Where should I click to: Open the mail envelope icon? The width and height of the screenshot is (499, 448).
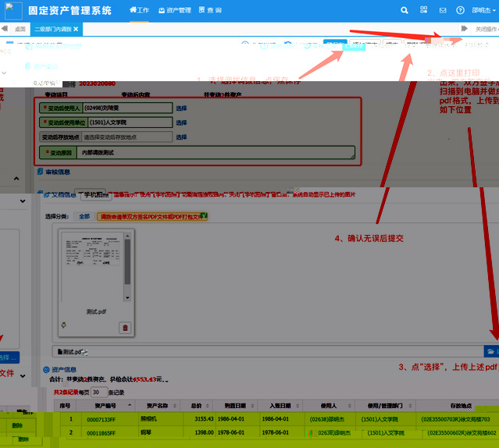443,10
